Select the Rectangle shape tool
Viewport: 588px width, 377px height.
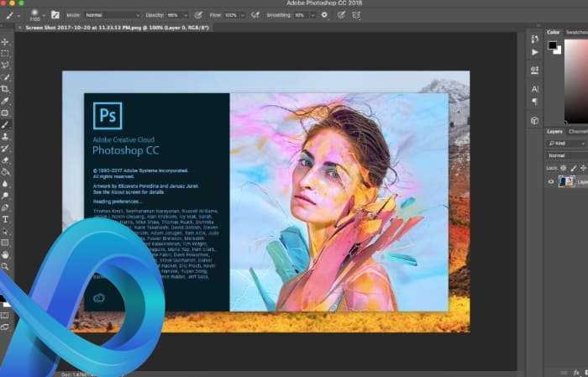point(5,243)
